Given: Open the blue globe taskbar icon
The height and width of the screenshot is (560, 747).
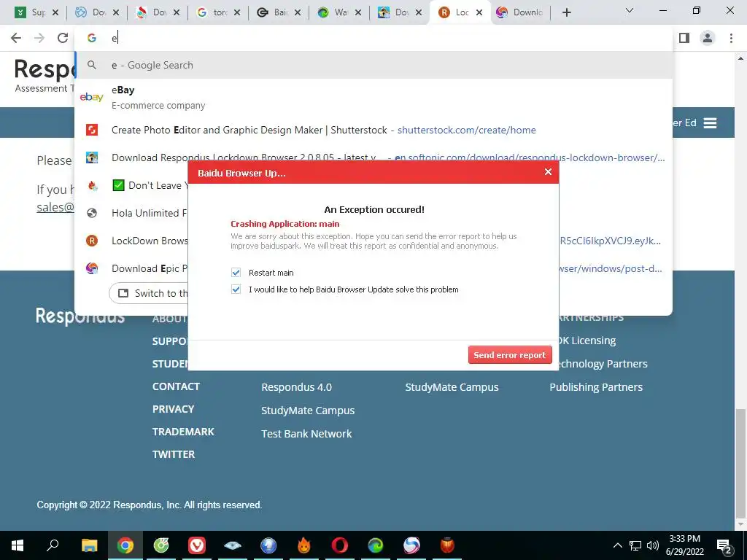Looking at the screenshot, I should pos(268,545).
